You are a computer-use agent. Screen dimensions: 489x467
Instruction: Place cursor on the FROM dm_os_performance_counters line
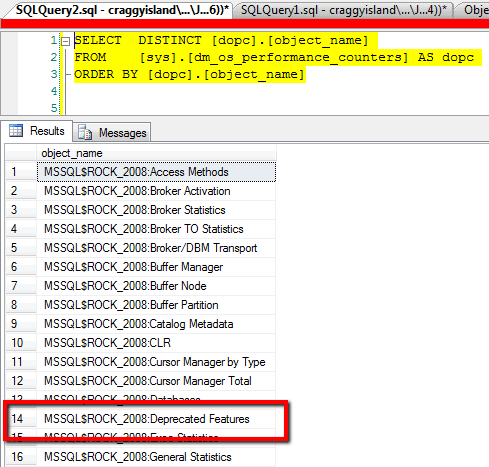274,57
